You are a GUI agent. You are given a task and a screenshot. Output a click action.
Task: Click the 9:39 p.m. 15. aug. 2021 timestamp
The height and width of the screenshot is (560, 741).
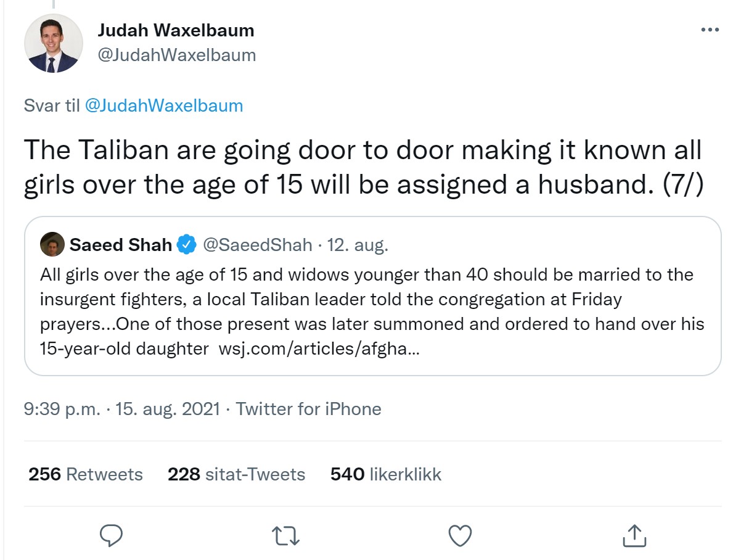122,409
